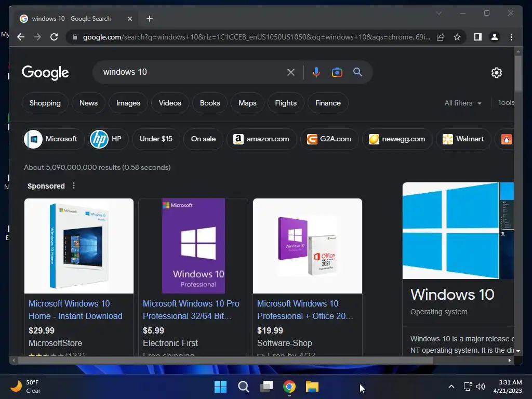
Task: Switch to News results
Action: 88,103
